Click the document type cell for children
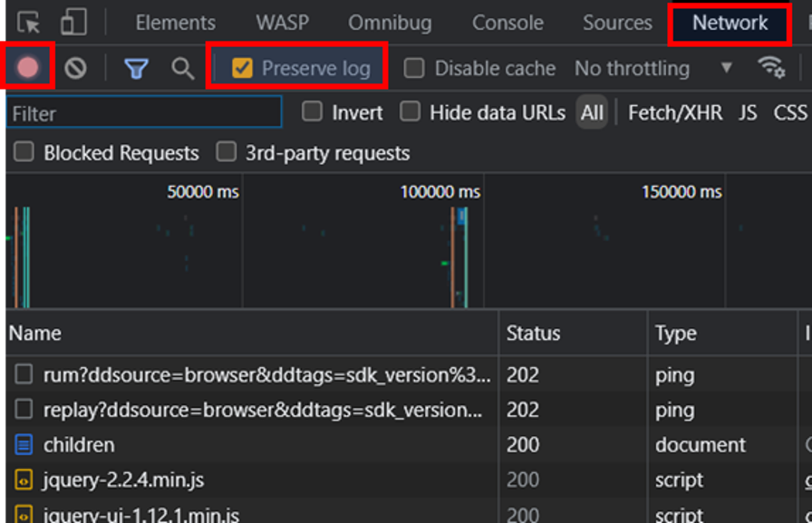 point(701,445)
